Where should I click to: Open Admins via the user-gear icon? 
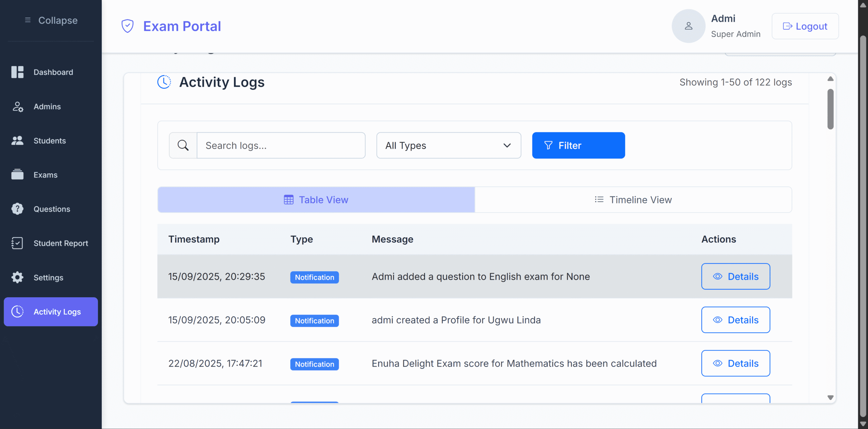18,107
